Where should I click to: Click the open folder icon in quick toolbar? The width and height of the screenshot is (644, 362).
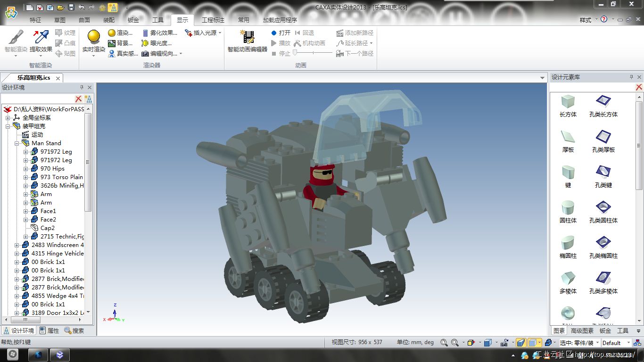tap(61, 7)
